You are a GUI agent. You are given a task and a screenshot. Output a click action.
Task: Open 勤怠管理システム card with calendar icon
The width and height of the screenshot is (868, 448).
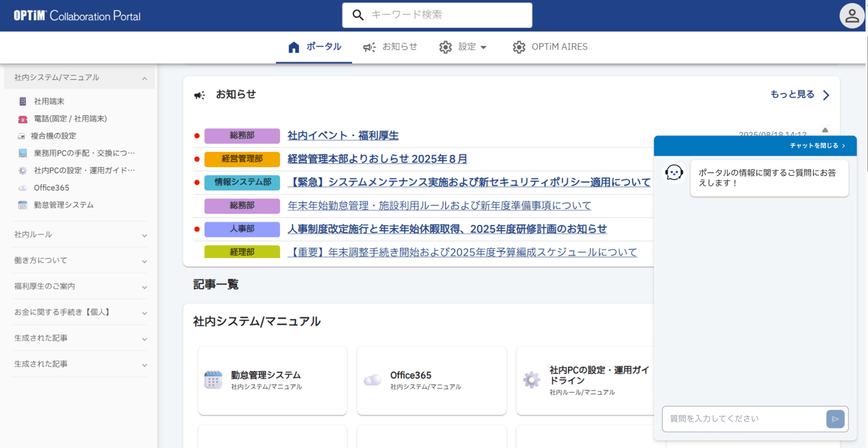[272, 380]
